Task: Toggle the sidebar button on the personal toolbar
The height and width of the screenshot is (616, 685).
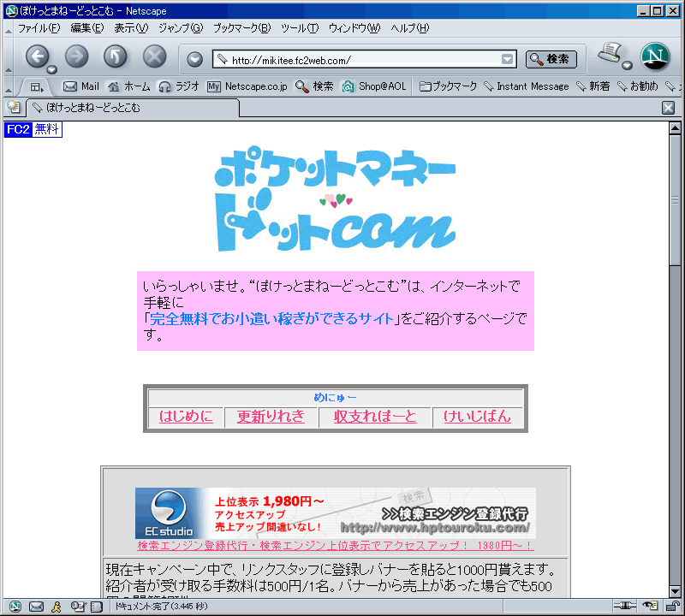Action: point(37,87)
